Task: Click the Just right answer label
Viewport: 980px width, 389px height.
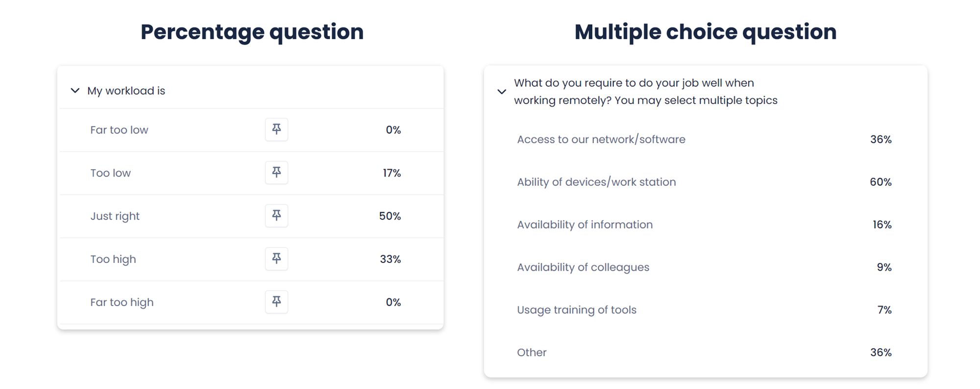Action: point(115,216)
